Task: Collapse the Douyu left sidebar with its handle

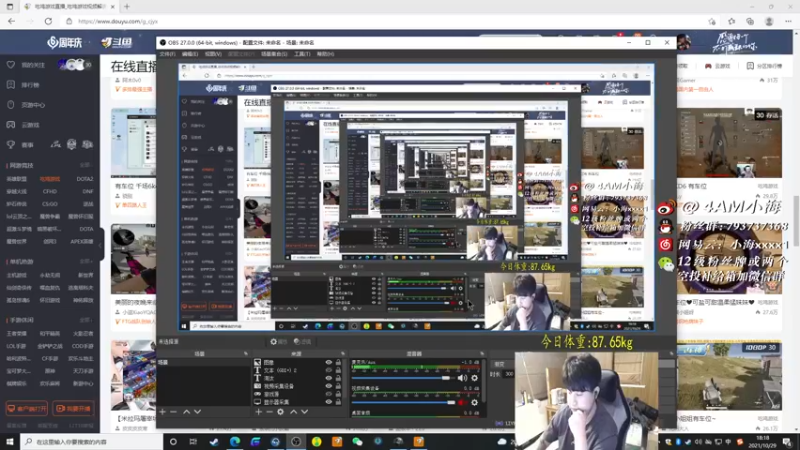Action: pyautogui.click(x=101, y=244)
